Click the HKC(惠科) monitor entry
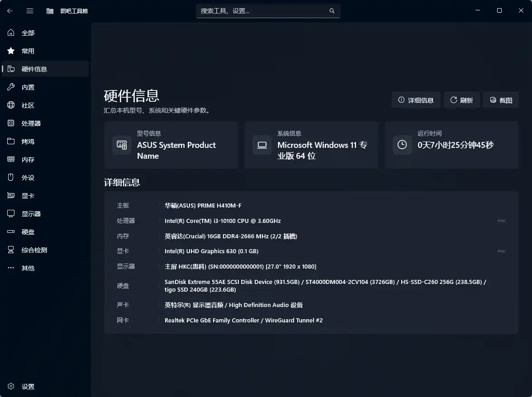532x397 pixels. coord(240,266)
